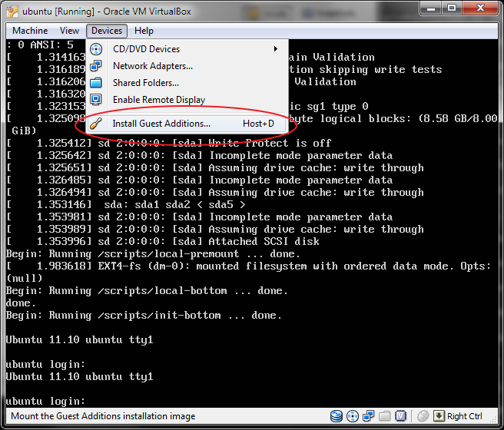
Task: Click the Guest Additions screwdriver icon
Action: [96, 124]
